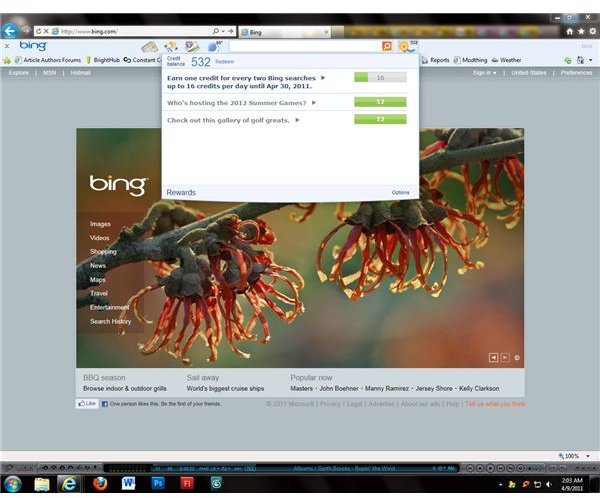This screenshot has height=498, width=600.
Task: Click the address bar go arrow
Action: [231, 31]
